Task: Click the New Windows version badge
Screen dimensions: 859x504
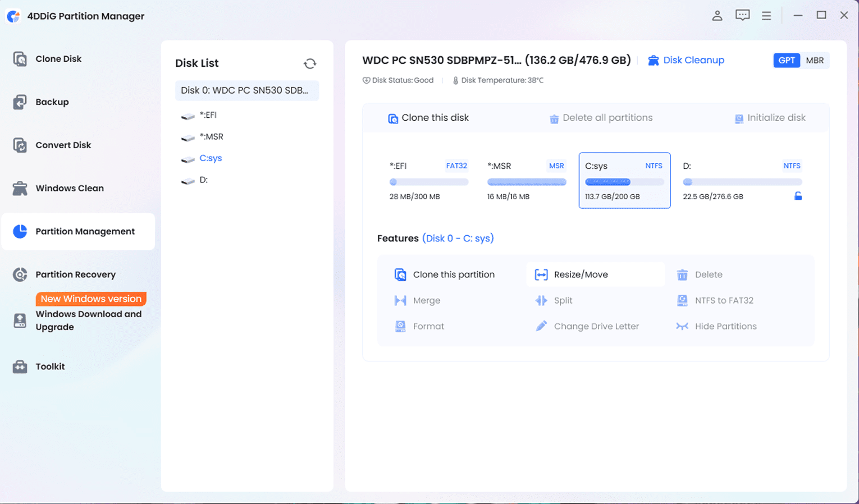Action: [x=91, y=299]
